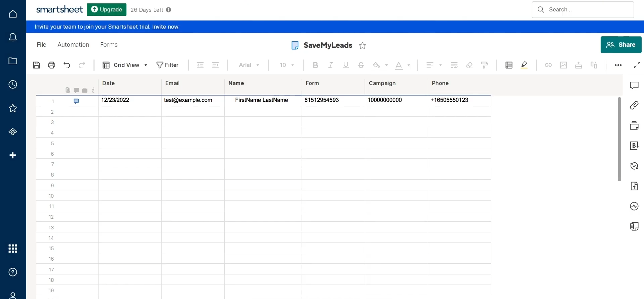Open Activity Log icon on right
This screenshot has height=299, width=644.
pyautogui.click(x=634, y=206)
